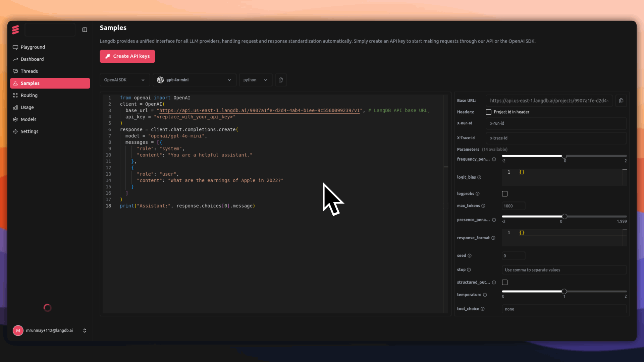Open the python language dropdown
Viewport: 644px width, 362px height.
pyautogui.click(x=255, y=80)
